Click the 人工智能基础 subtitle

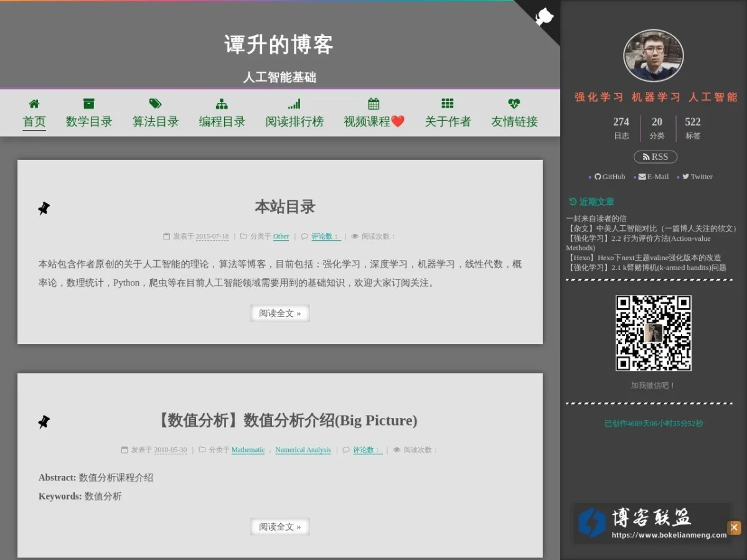[x=280, y=77]
